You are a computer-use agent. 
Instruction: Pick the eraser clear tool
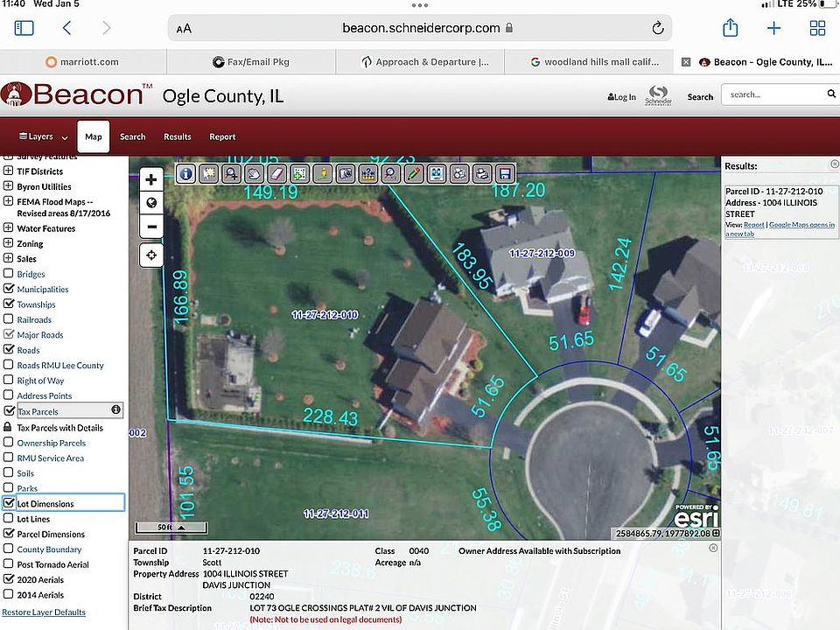pyautogui.click(x=277, y=173)
